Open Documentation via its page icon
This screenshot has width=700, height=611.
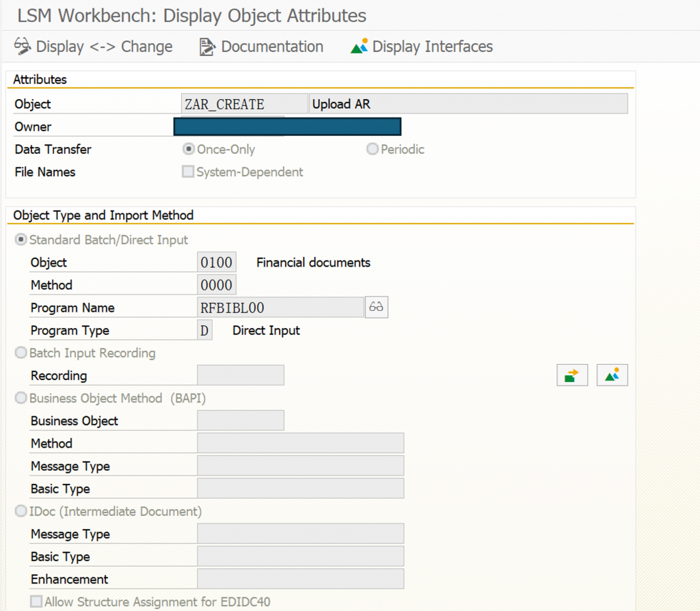tap(207, 46)
